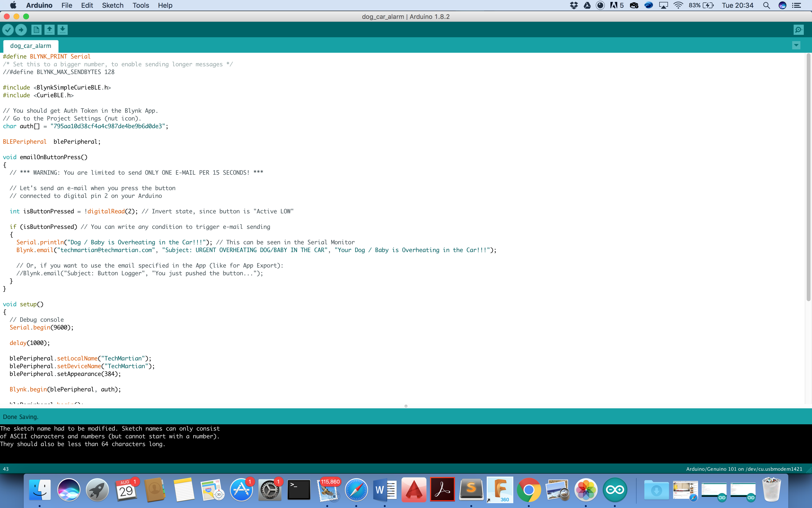Image resolution: width=812 pixels, height=508 pixels.
Task: Open Microsoft Word from the Dock
Action: click(385, 490)
